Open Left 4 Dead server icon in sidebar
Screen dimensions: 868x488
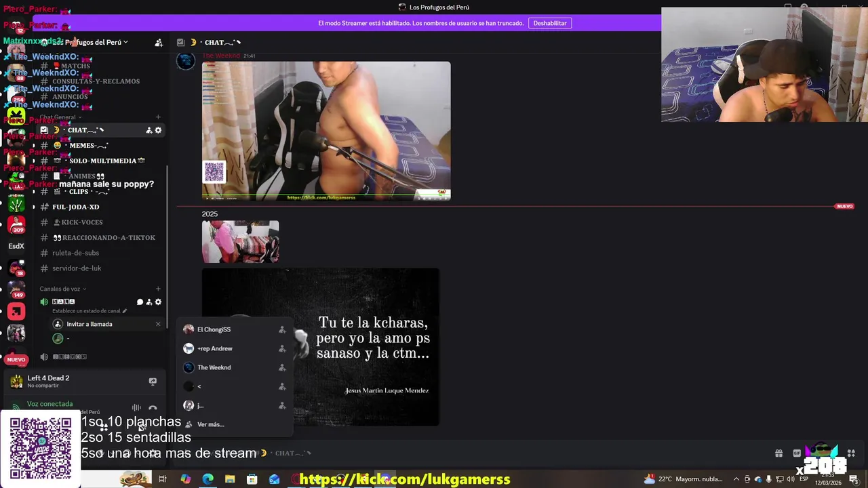pyautogui.click(x=16, y=203)
